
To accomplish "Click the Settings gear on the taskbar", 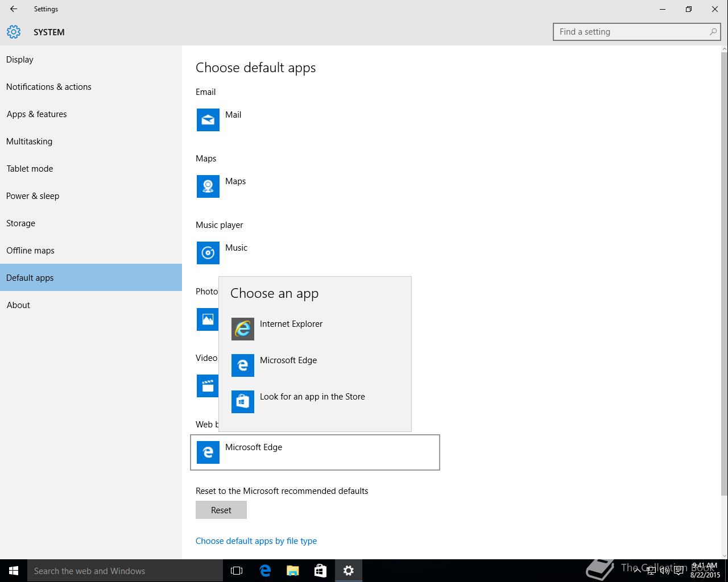I will [349, 571].
